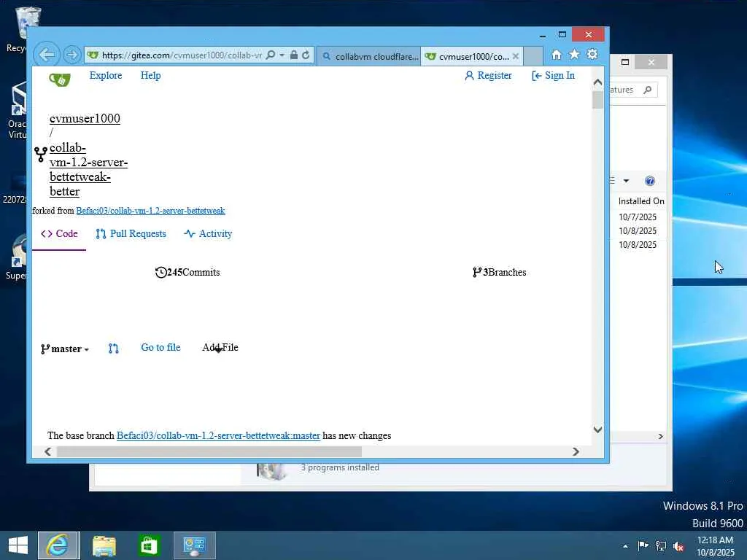This screenshot has width=747, height=560.
Task: Click the network tray icon
Action: coord(661,545)
